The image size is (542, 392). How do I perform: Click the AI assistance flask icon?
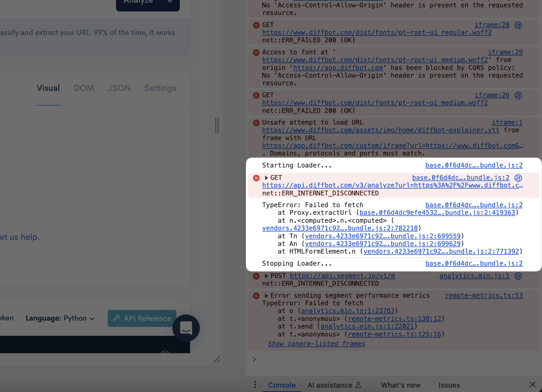[358, 385]
